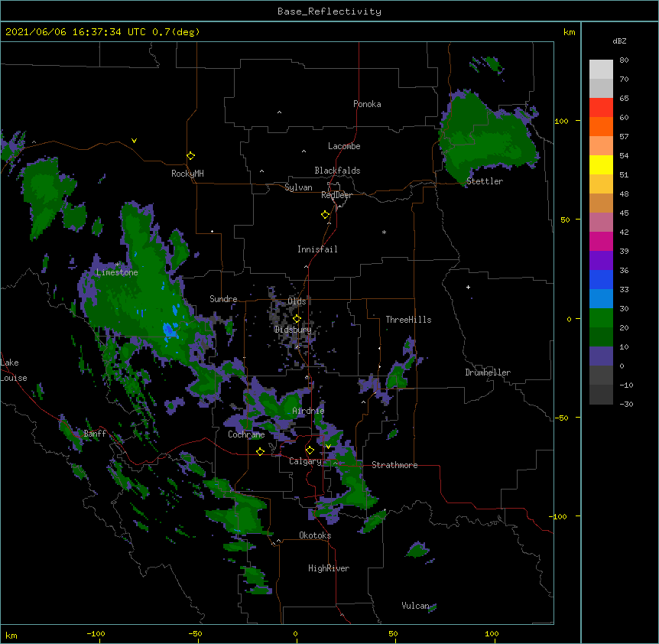The image size is (659, 644).
Task: Pick the dark orange 57–60 dBZ legend swatch
Action: pos(601,126)
